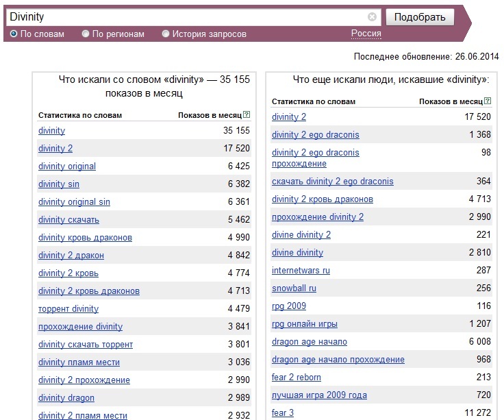Open the 'rpg 2009' link
The width and height of the screenshot is (504, 420).
coord(289,306)
